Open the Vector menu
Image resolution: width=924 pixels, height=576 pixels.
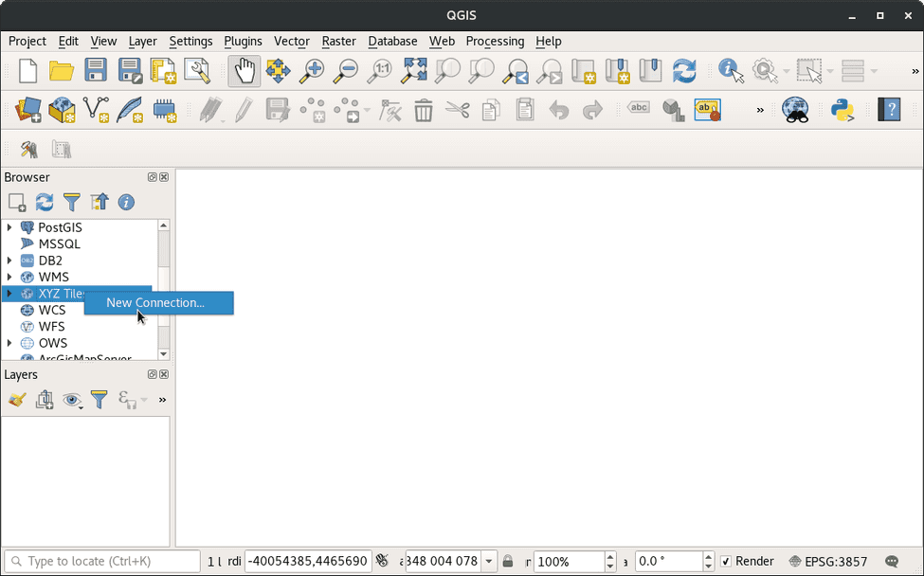tap(291, 42)
